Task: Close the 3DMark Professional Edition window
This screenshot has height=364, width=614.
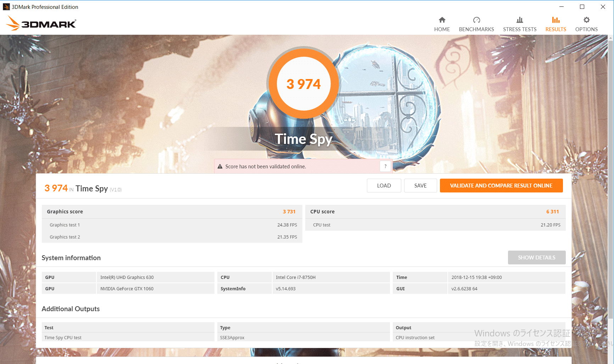Action: (x=603, y=7)
